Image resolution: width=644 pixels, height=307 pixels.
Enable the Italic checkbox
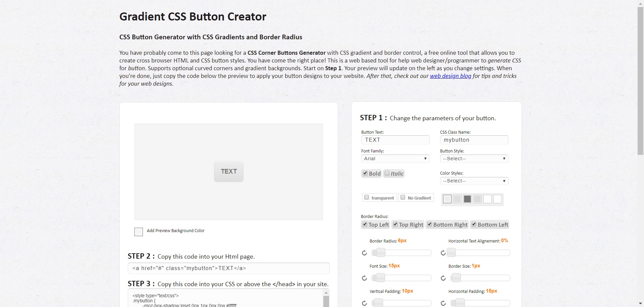click(387, 173)
